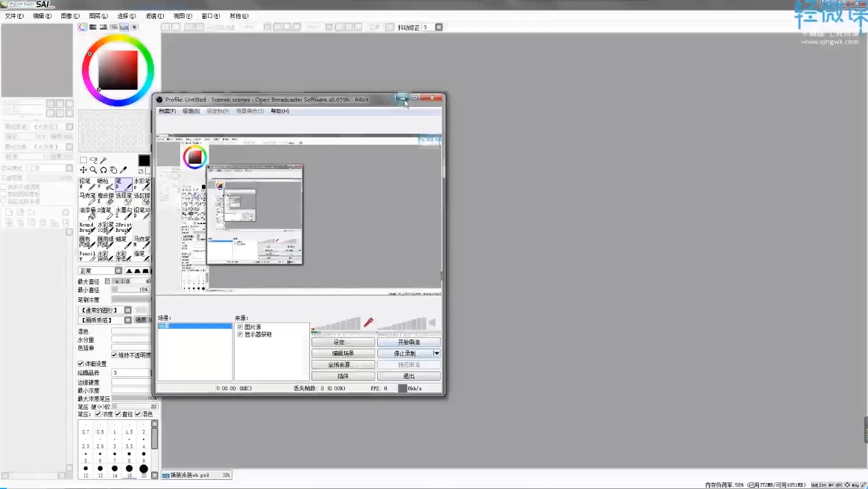The width and height of the screenshot is (868, 489).
Task: Click the OBS desktop speaker icon
Action: click(x=432, y=323)
